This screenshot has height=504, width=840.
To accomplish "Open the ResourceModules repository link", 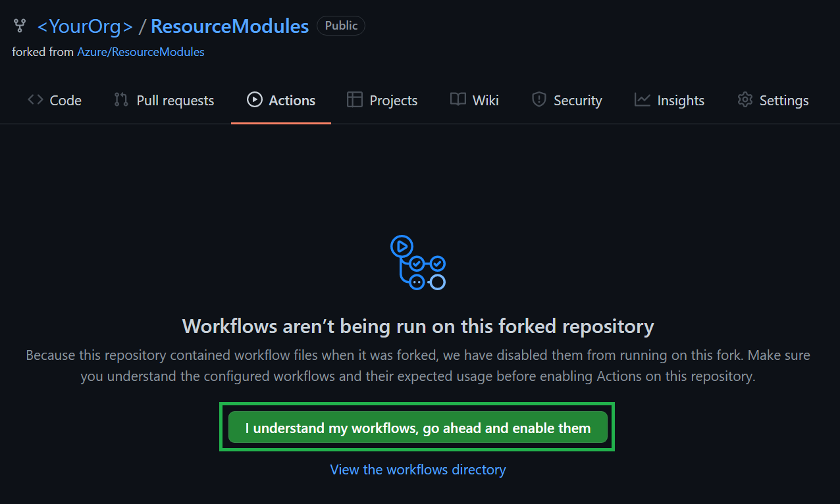I will click(230, 26).
